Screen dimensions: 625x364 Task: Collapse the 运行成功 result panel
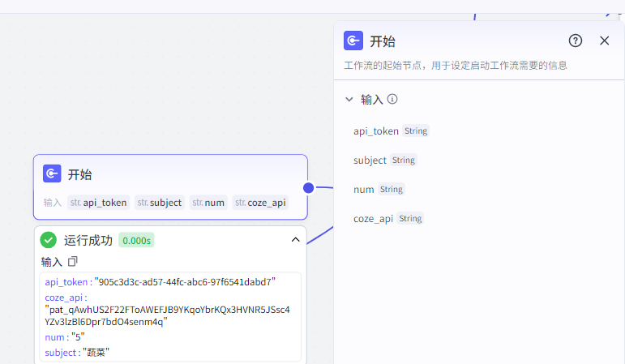[295, 240]
